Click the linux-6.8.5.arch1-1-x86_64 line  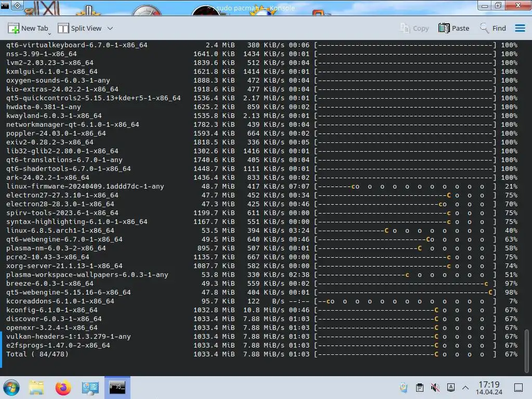pos(262,230)
